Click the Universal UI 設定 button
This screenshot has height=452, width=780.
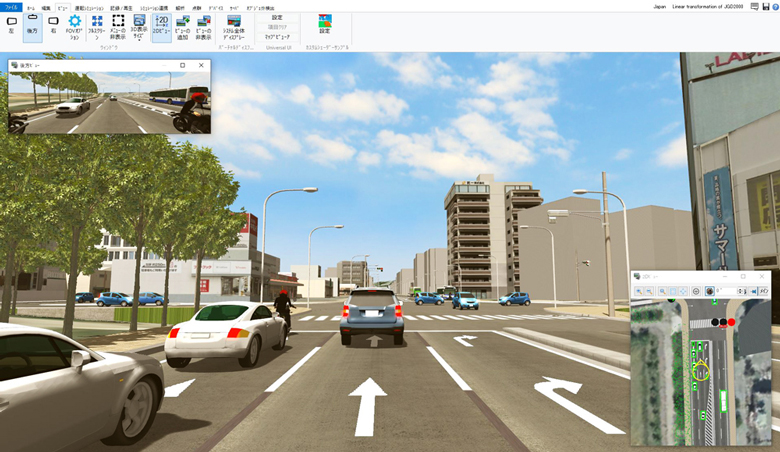point(277,17)
